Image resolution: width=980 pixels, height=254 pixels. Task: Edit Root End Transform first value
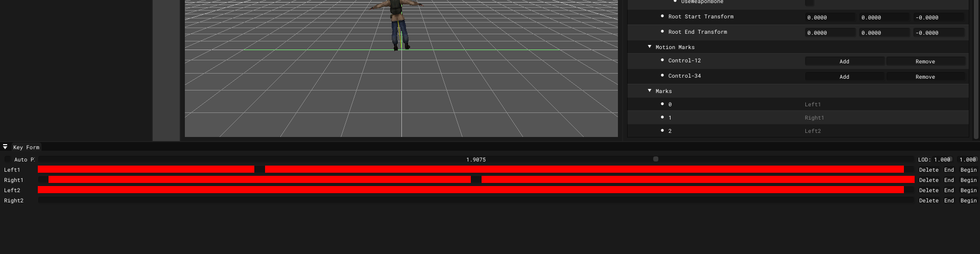(830, 33)
